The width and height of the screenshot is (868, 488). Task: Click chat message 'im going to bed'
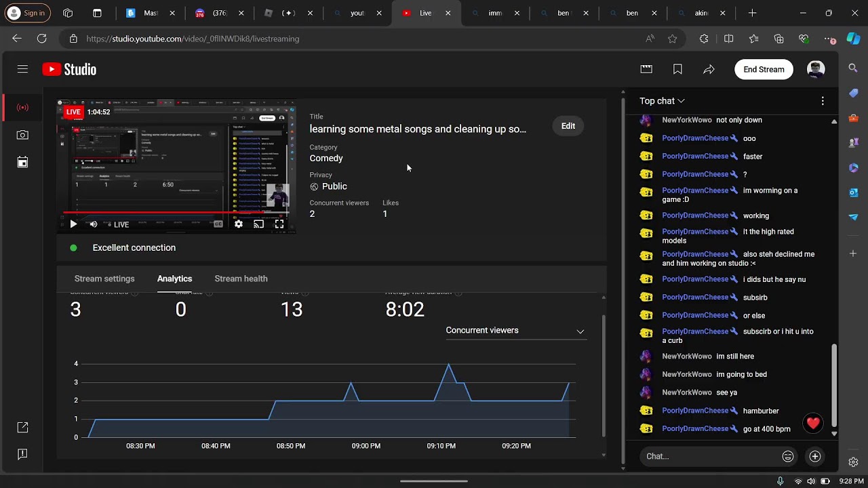pos(742,374)
